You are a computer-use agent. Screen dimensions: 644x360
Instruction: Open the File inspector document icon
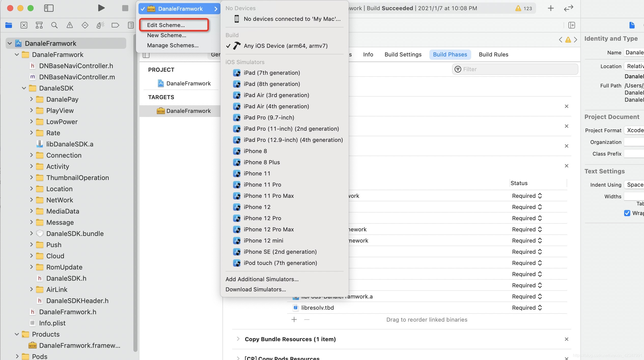click(x=632, y=25)
